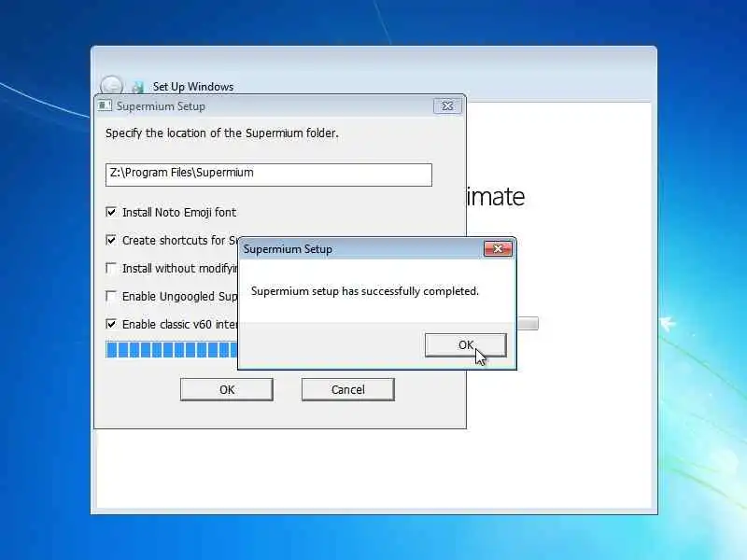Click the message box Supermium Setup title

(288, 249)
